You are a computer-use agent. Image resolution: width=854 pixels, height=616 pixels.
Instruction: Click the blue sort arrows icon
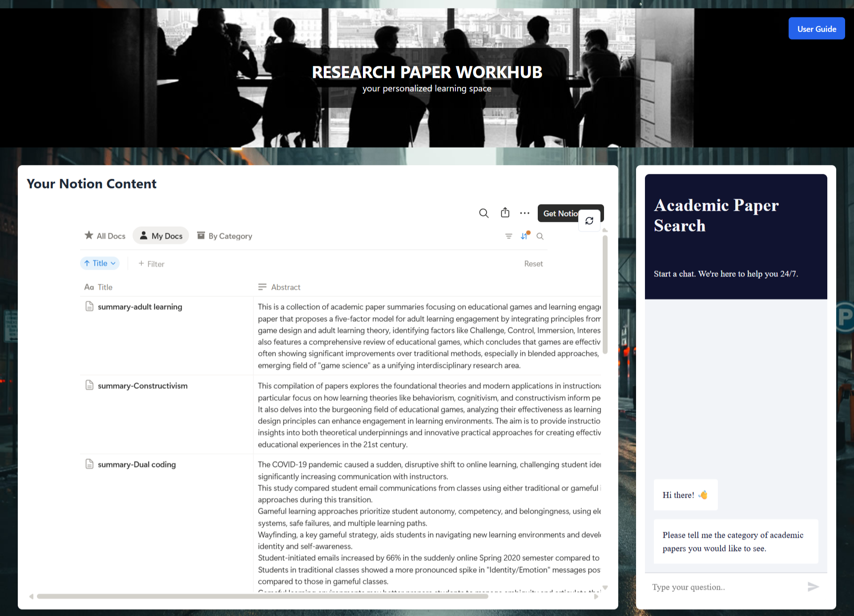[524, 236]
